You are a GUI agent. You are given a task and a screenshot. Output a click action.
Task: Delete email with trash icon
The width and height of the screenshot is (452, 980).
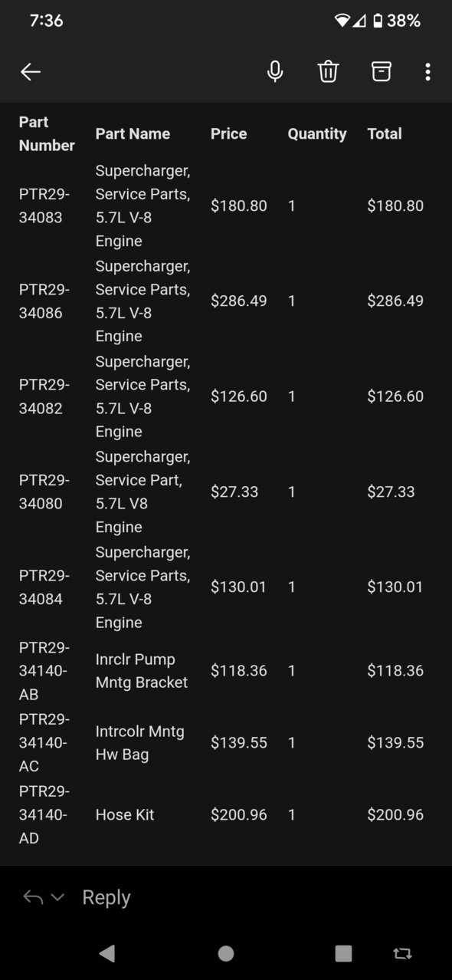point(328,71)
